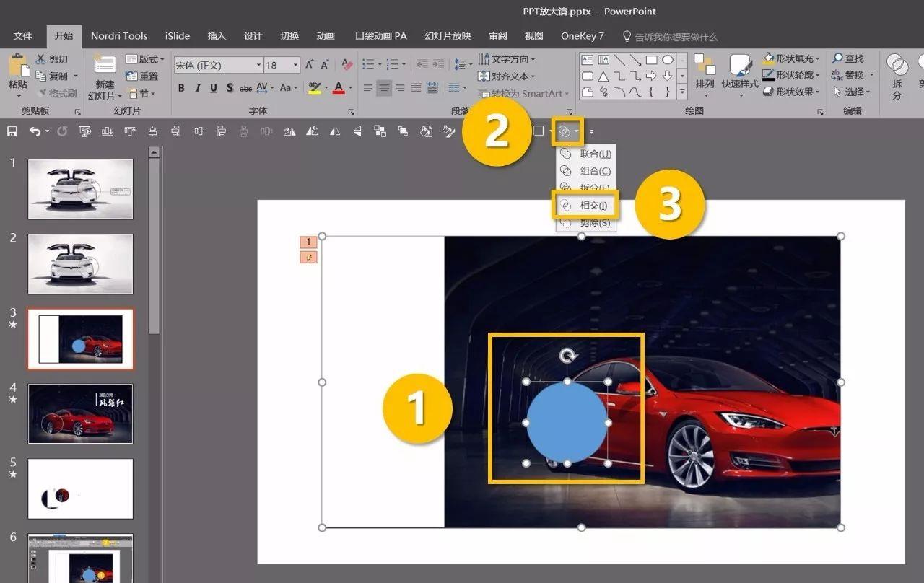Click the merge shapes icon in quick toolbar
The width and height of the screenshot is (924, 583).
click(565, 131)
